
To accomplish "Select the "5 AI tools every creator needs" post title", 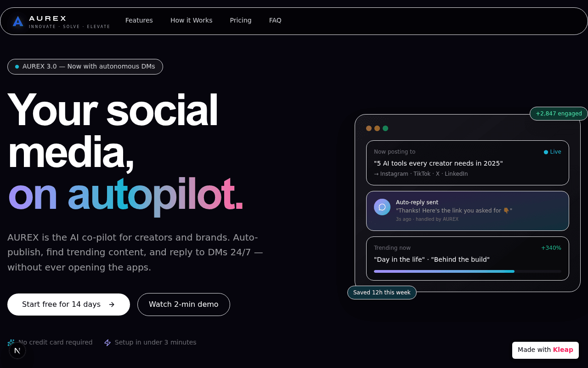I will (438, 163).
